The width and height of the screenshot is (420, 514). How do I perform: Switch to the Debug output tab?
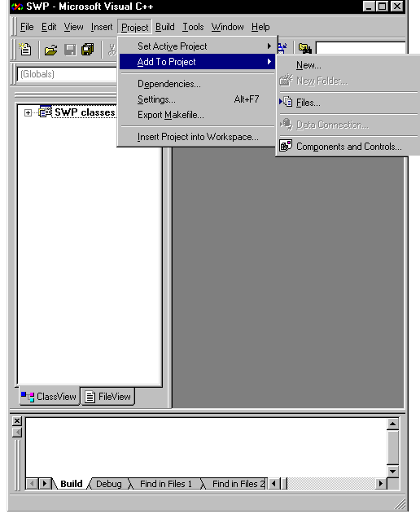click(109, 484)
